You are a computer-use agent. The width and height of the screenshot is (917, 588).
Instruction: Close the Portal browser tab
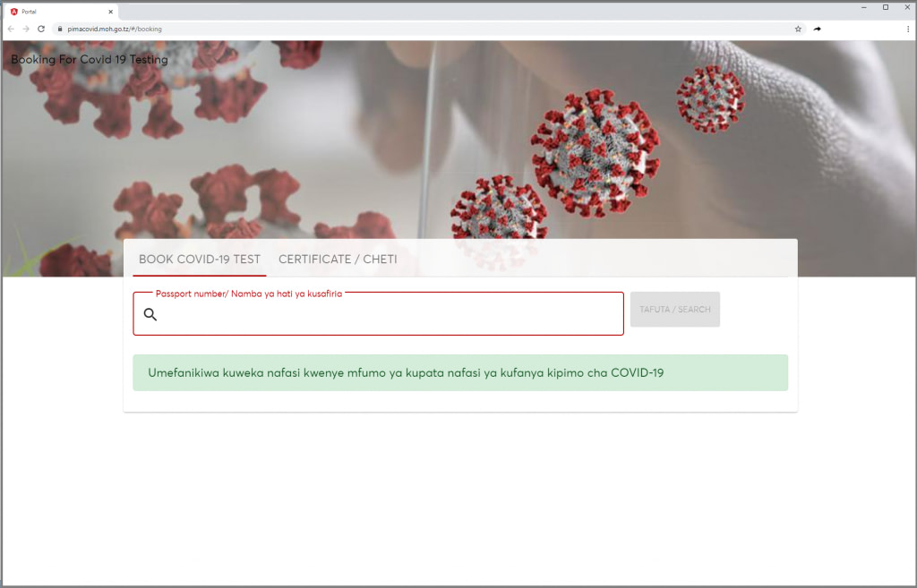pos(109,12)
